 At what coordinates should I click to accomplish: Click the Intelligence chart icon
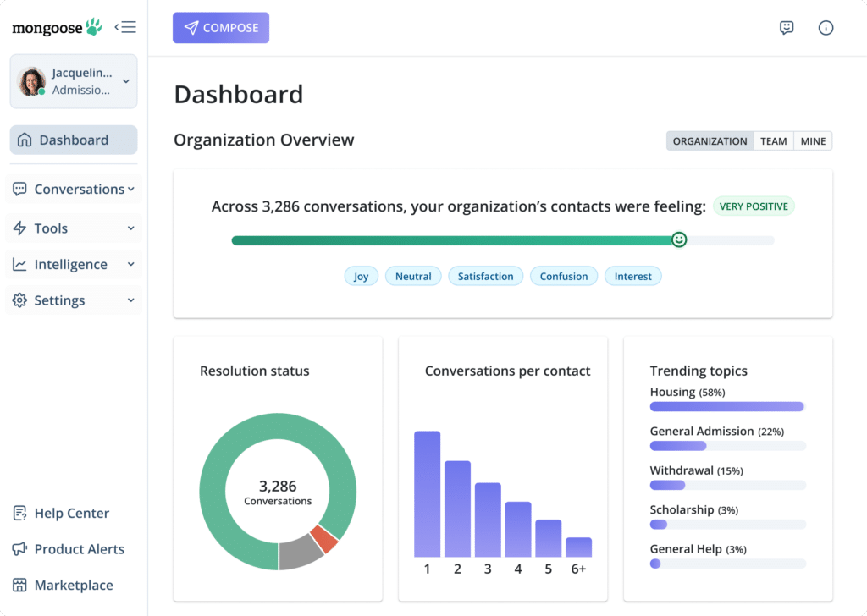(x=19, y=264)
